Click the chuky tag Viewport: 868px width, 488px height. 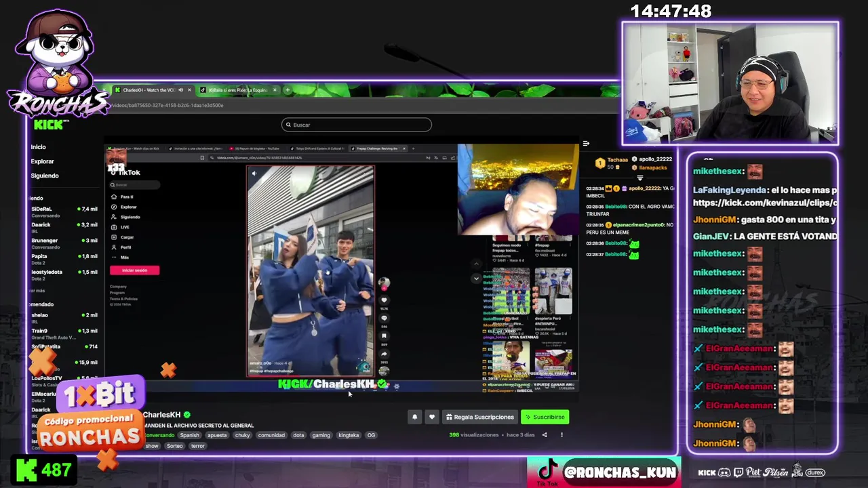(x=242, y=435)
